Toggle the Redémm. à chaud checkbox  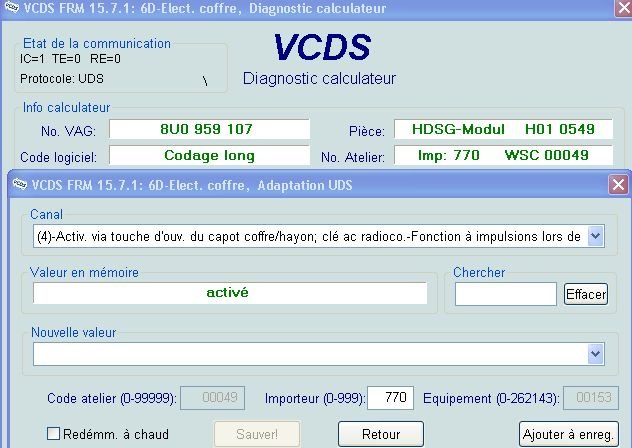click(53, 434)
